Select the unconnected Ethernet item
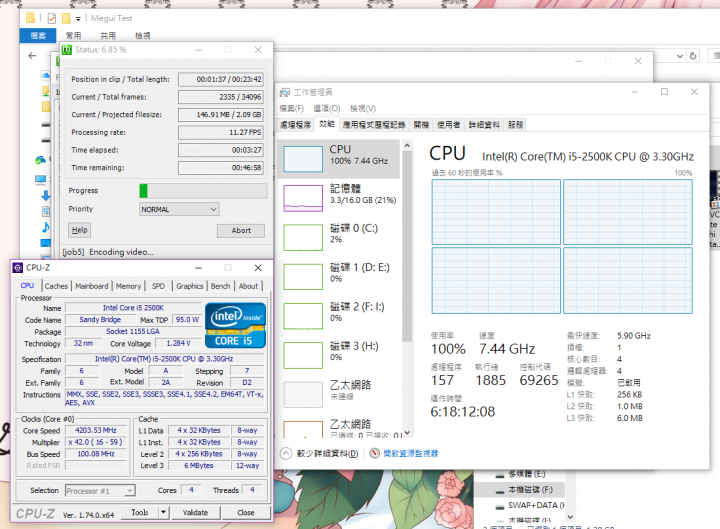The height and width of the screenshot is (529, 720). tap(339, 394)
